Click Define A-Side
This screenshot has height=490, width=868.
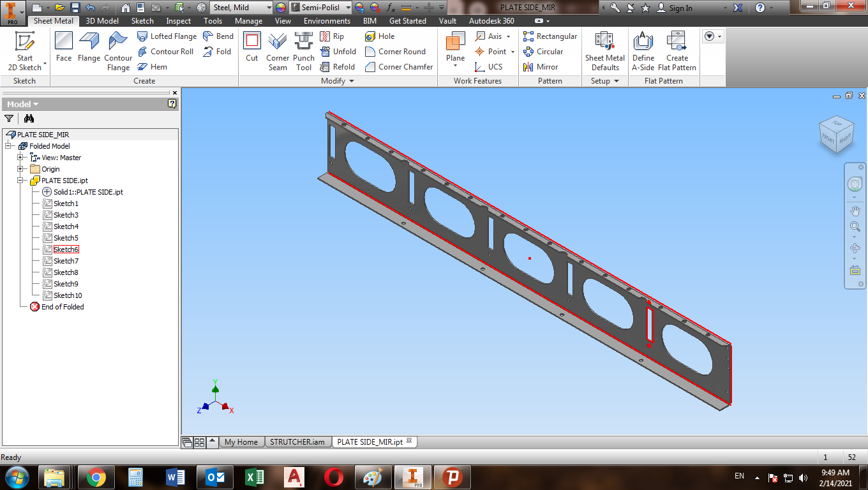point(643,51)
